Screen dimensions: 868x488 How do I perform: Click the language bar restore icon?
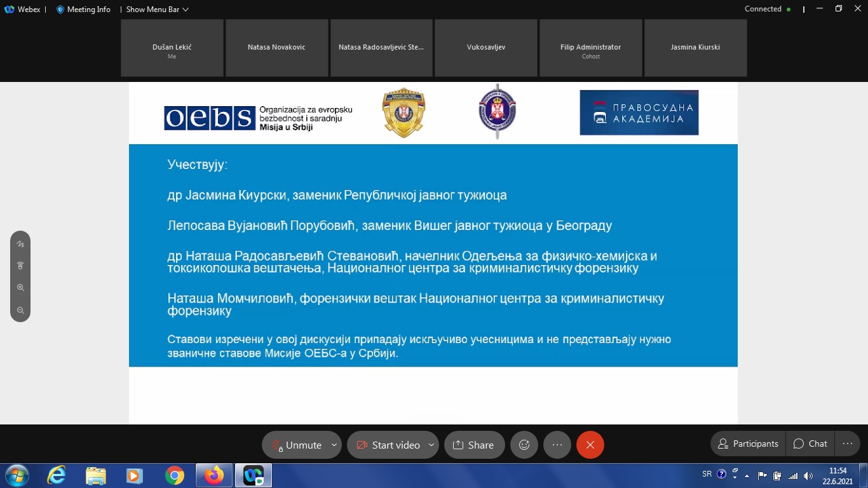pos(735,471)
